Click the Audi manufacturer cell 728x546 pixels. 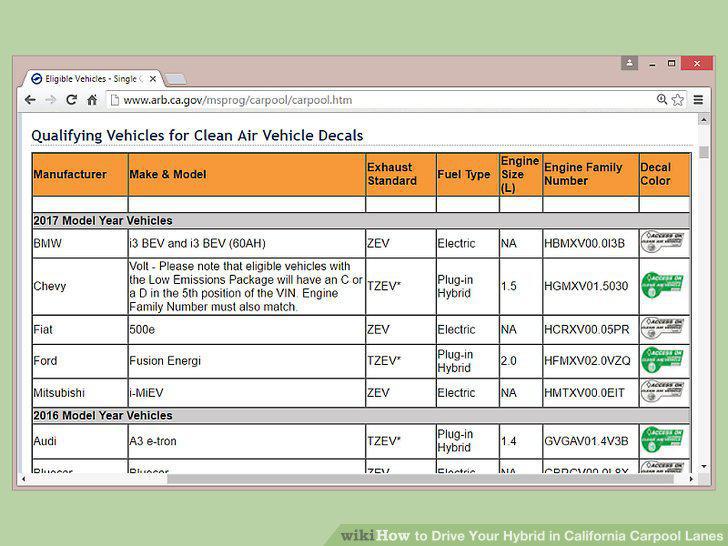tap(80, 441)
